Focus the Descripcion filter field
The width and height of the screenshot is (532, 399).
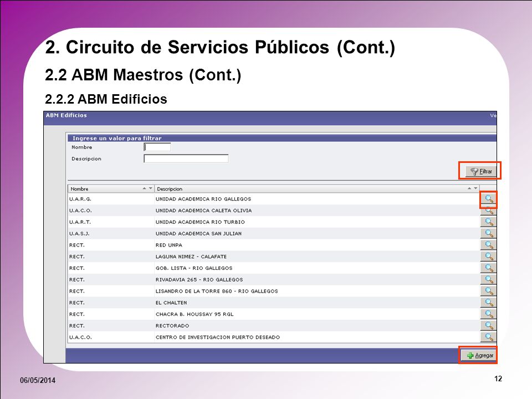(x=186, y=158)
